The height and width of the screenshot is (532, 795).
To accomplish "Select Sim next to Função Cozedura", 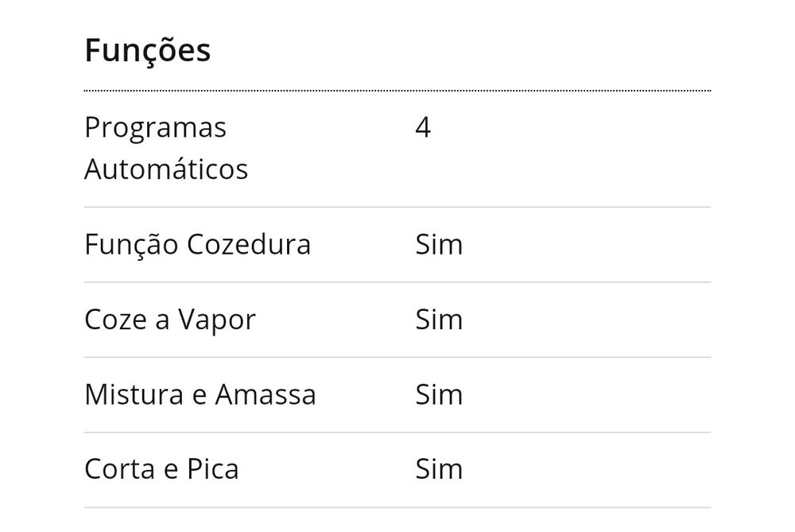I will [439, 244].
